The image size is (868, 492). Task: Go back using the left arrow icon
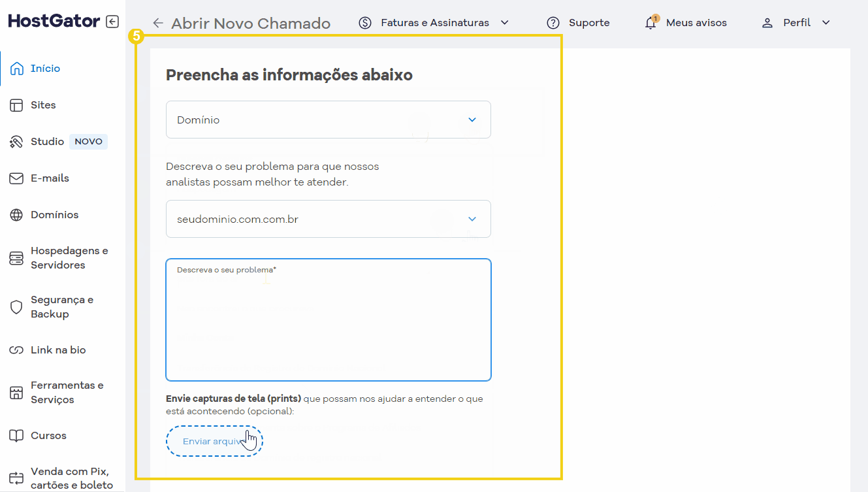click(x=157, y=23)
